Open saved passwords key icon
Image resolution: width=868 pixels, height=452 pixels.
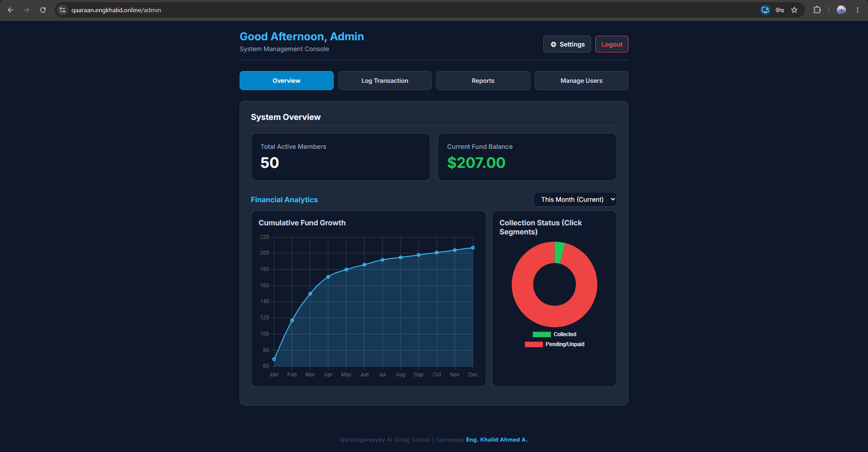point(780,10)
